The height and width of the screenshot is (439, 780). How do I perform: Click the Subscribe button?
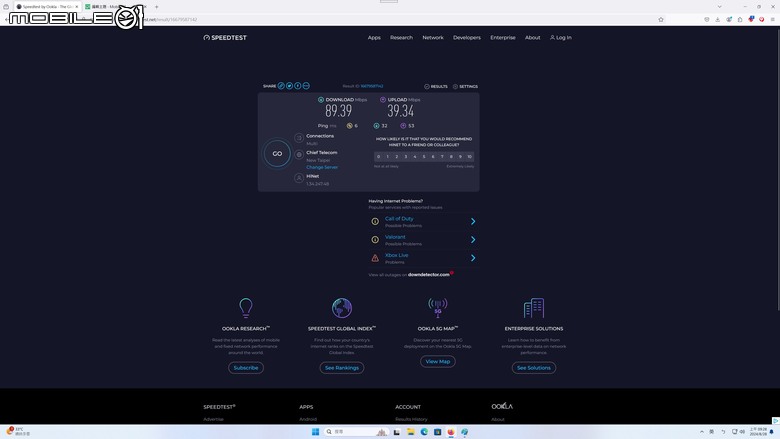(x=246, y=368)
